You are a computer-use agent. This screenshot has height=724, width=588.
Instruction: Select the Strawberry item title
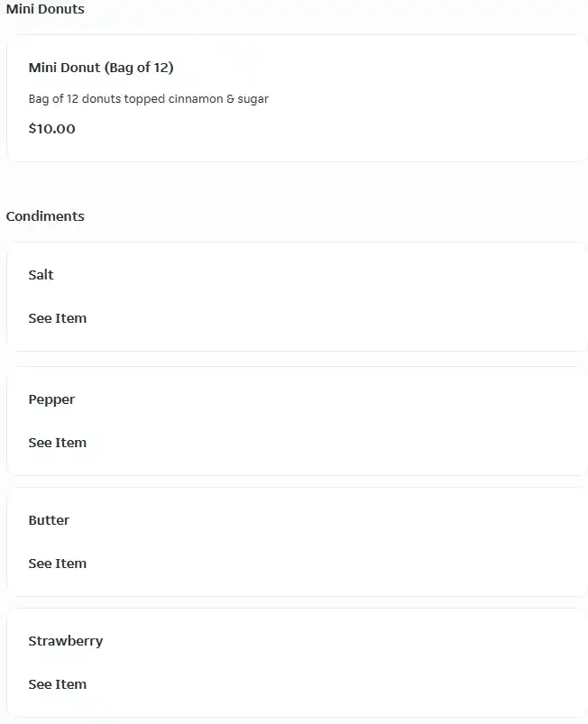pyautogui.click(x=65, y=640)
